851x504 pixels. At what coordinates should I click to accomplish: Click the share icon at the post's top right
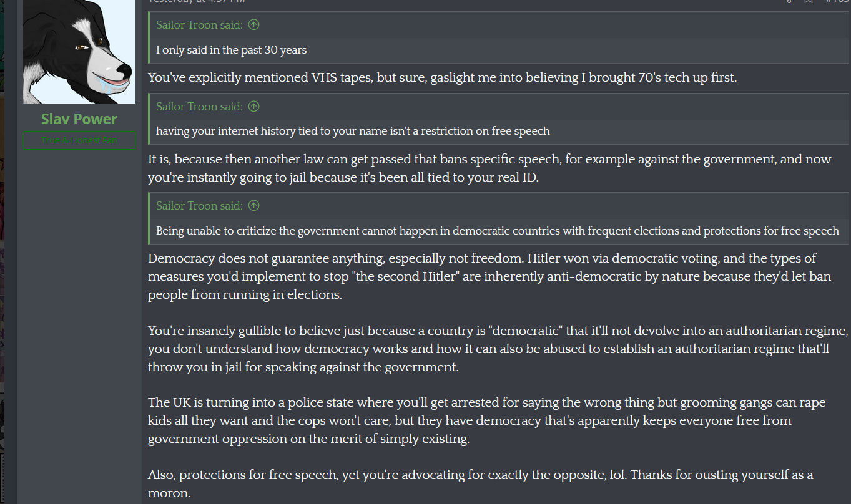pos(789,1)
